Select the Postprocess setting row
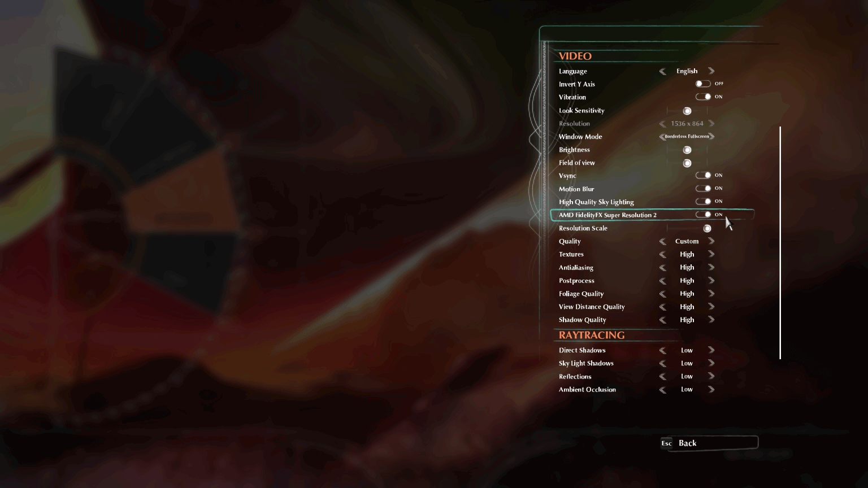Image resolution: width=868 pixels, height=488 pixels. [652, 281]
